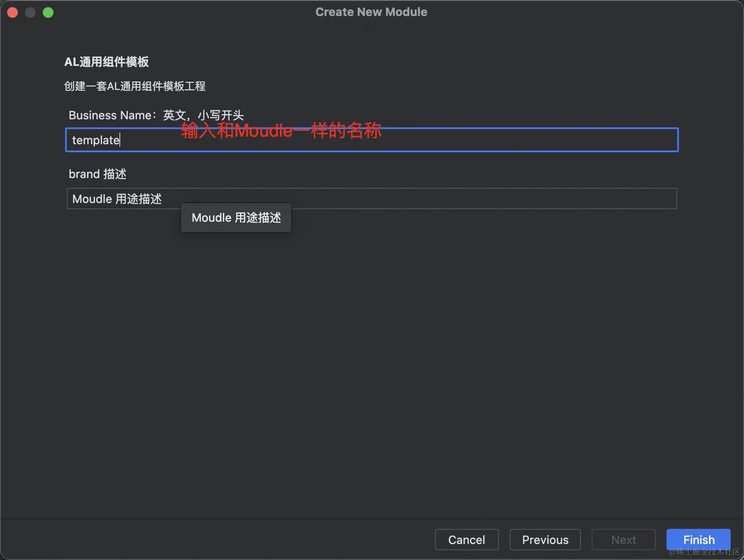This screenshot has width=744, height=560.
Task: Click the 'AL通用组件模板' heading text
Action: (106, 62)
